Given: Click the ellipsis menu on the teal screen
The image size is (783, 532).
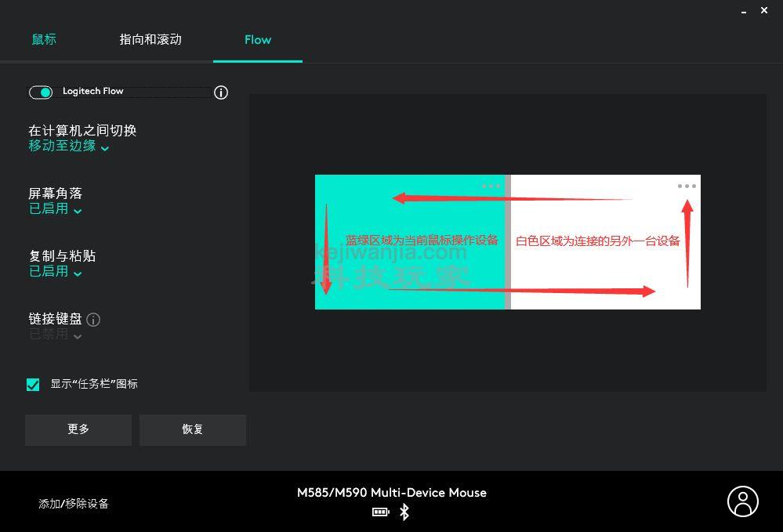Looking at the screenshot, I should pyautogui.click(x=491, y=186).
